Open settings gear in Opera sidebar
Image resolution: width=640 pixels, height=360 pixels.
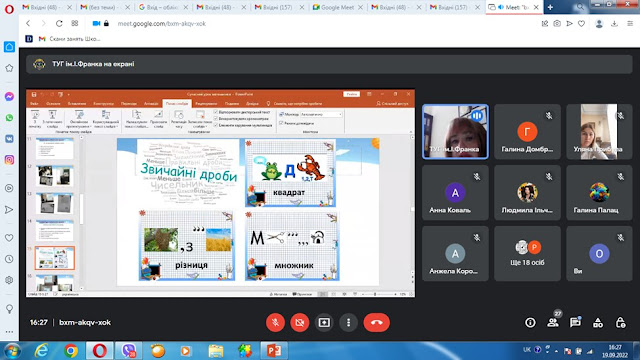[x=9, y=280]
